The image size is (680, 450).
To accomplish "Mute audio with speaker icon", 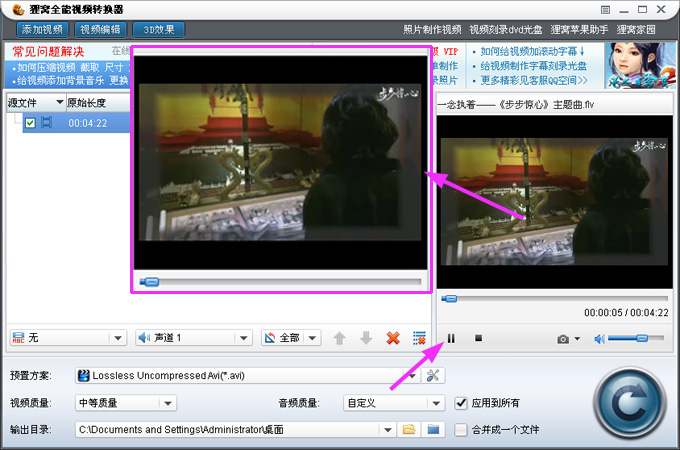I will click(599, 339).
